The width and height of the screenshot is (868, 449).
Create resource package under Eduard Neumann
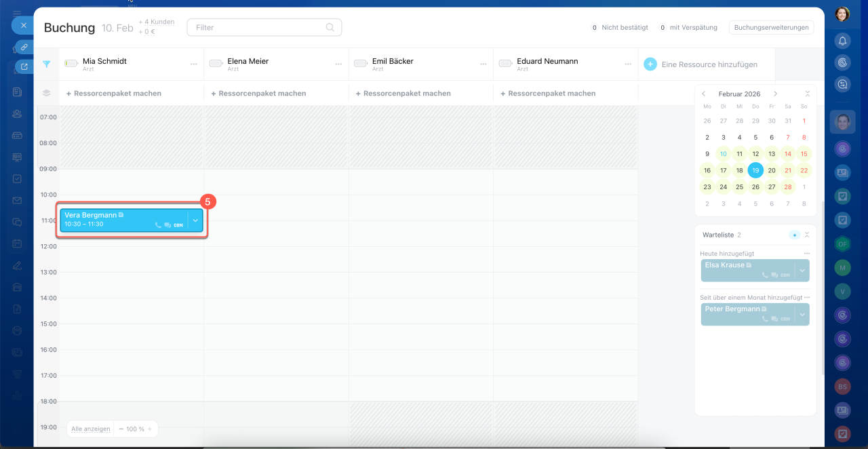(x=548, y=94)
